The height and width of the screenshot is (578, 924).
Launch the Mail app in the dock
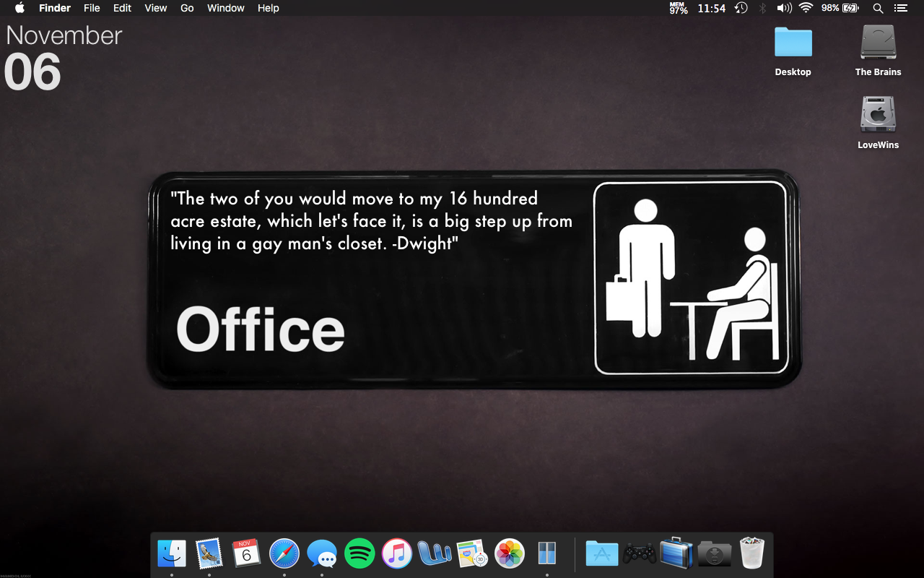[209, 554]
